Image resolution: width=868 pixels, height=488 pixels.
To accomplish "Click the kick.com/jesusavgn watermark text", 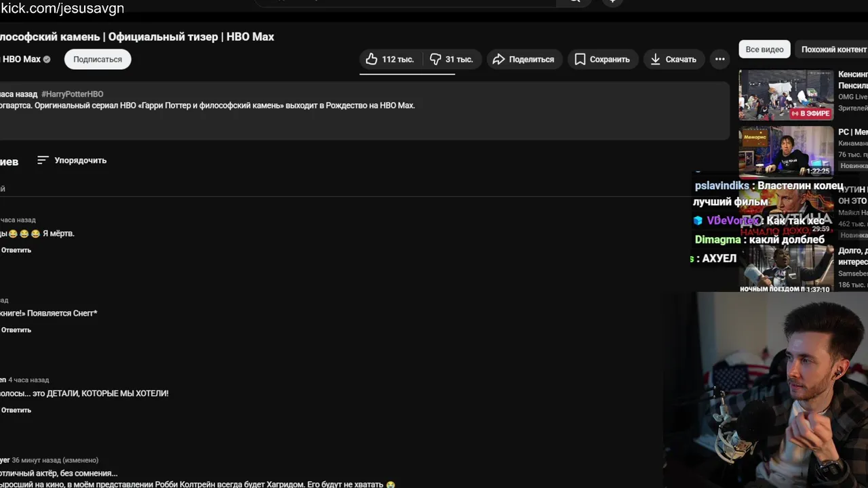I will click(62, 8).
